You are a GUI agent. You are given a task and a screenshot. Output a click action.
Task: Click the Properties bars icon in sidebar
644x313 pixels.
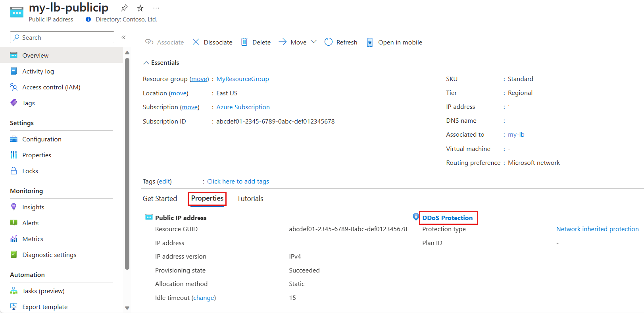tap(14, 155)
